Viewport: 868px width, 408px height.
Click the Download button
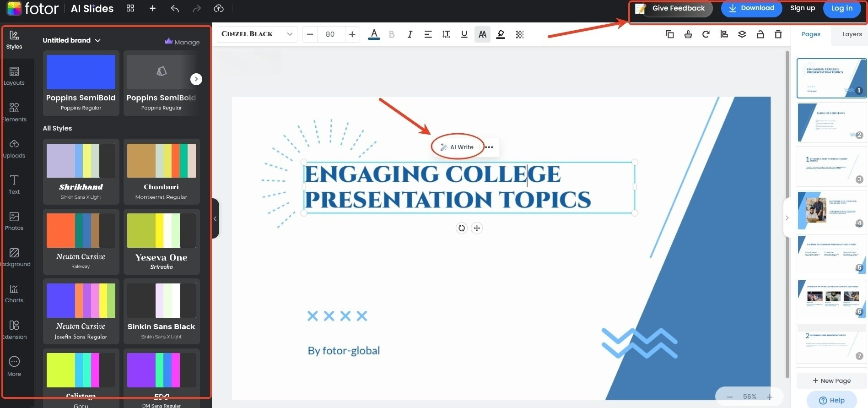(751, 8)
